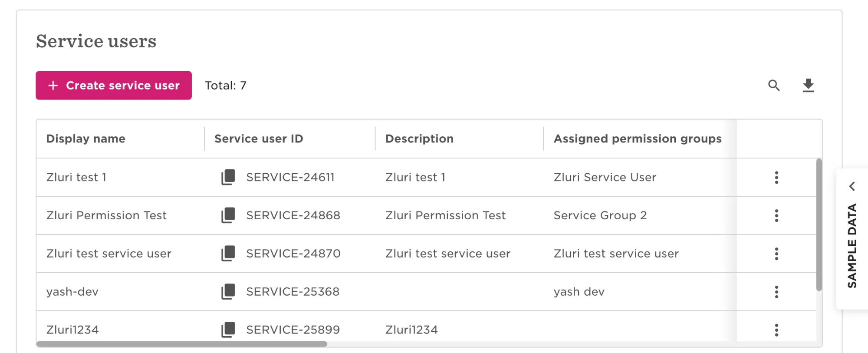Click the Create service user button
Screen dimensions: 868x353
pos(114,86)
